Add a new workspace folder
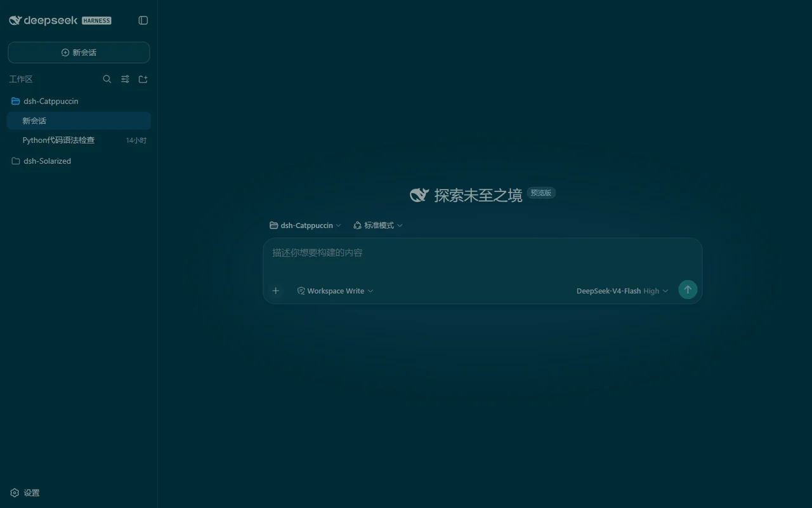The height and width of the screenshot is (508, 812). click(x=143, y=79)
